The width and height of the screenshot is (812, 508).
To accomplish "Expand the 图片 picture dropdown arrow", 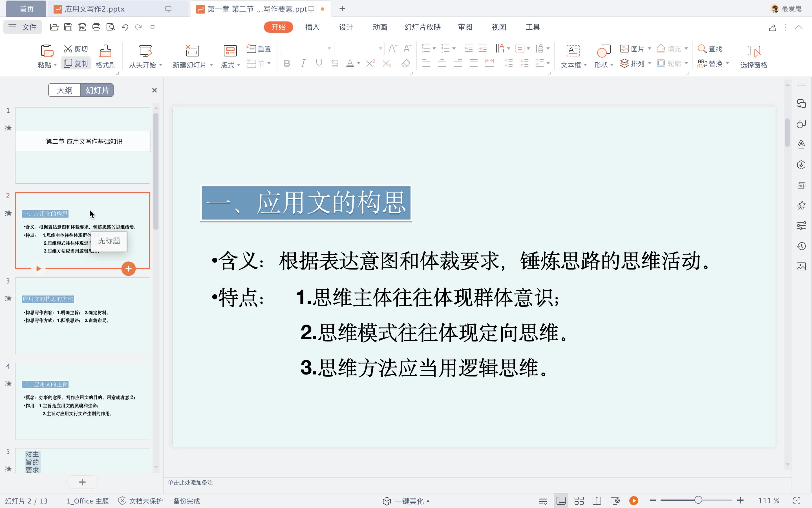I will pyautogui.click(x=649, y=49).
